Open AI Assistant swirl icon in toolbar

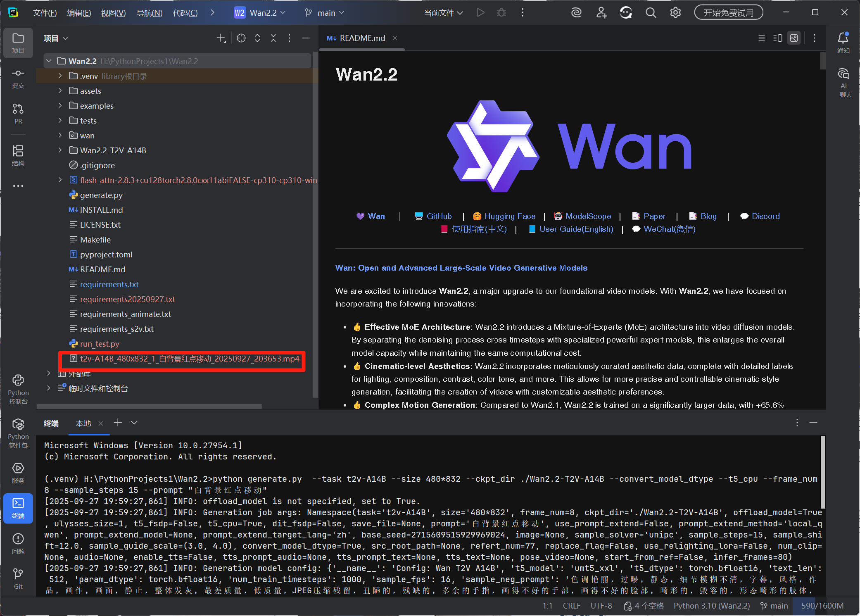tap(576, 13)
